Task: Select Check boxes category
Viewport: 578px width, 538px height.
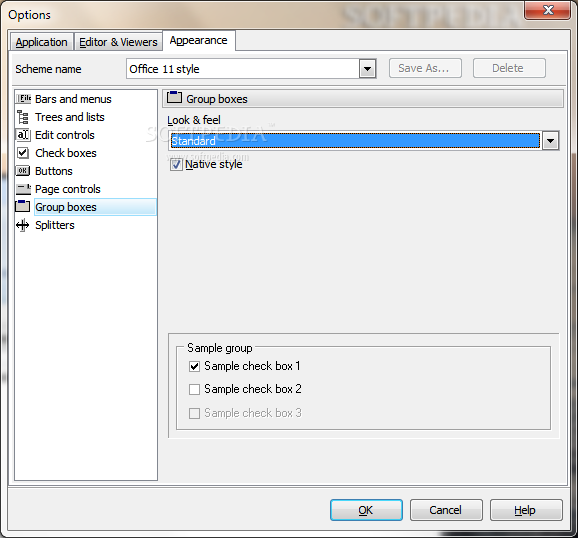Action: (66, 153)
